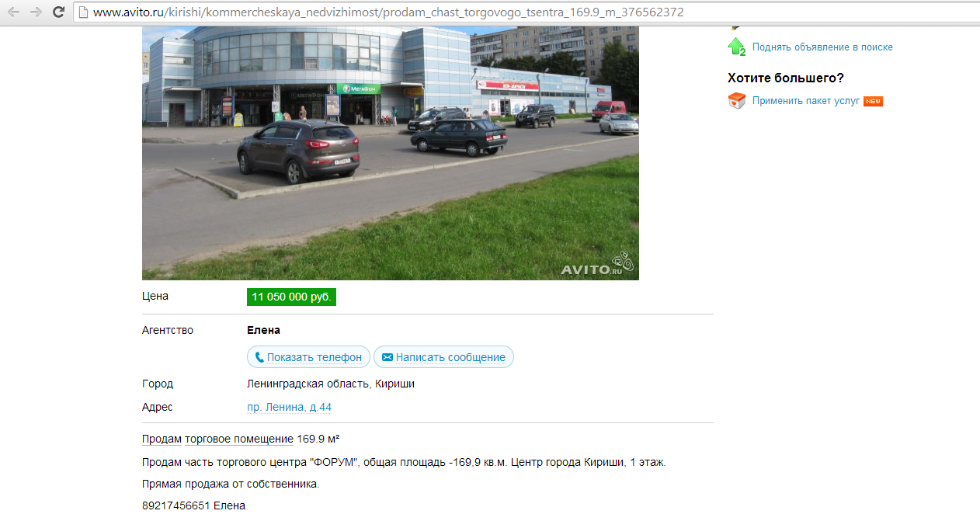The width and height of the screenshot is (980, 521).
Task: Click the green price tag 11 050 000 руб.
Action: [x=291, y=297]
